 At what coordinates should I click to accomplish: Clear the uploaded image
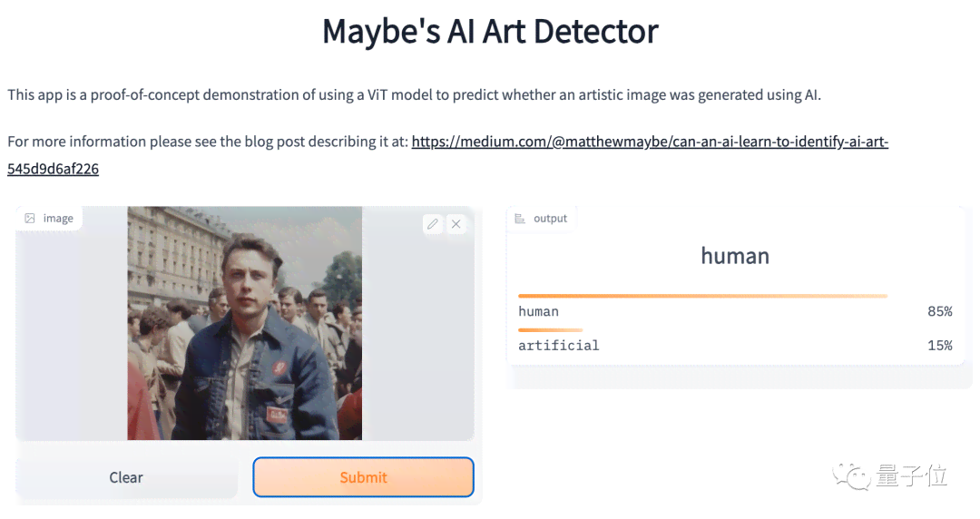(126, 477)
